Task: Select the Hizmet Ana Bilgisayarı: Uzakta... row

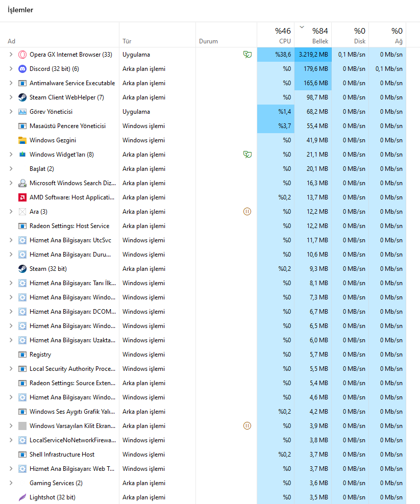Action: tap(203, 340)
